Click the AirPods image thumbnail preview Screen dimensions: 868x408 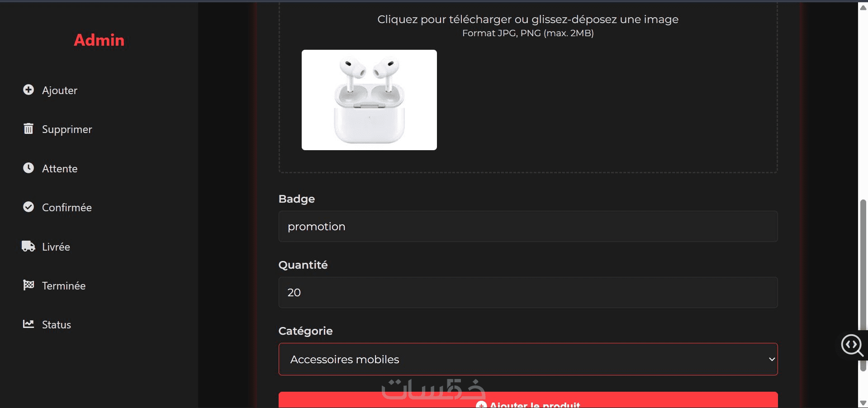(369, 100)
